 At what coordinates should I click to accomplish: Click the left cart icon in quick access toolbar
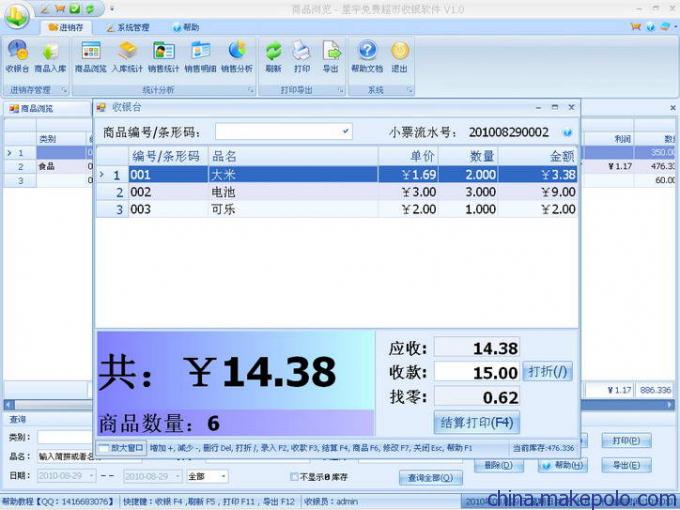click(59, 9)
